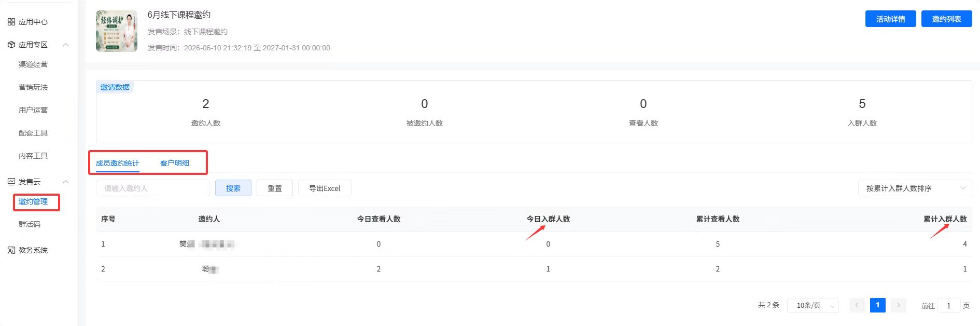Click the 搜索 button
This screenshot has height=326, width=980.
pos(233,188)
